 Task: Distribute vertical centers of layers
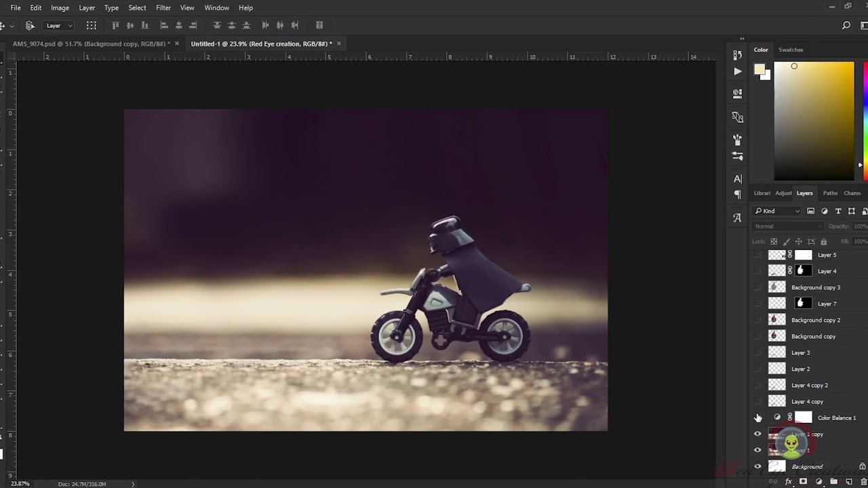[232, 26]
